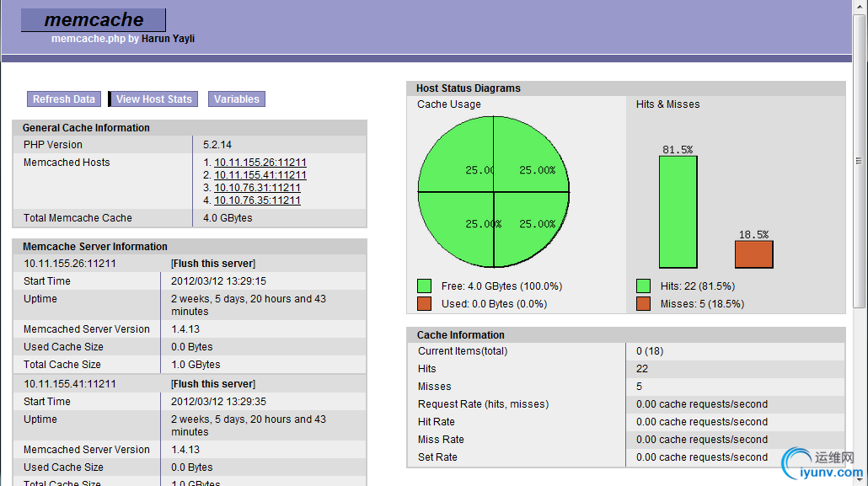Viewport: 868px width, 486px height.
Task: Open host 10.11.155.41:11211 link
Action: tap(260, 175)
